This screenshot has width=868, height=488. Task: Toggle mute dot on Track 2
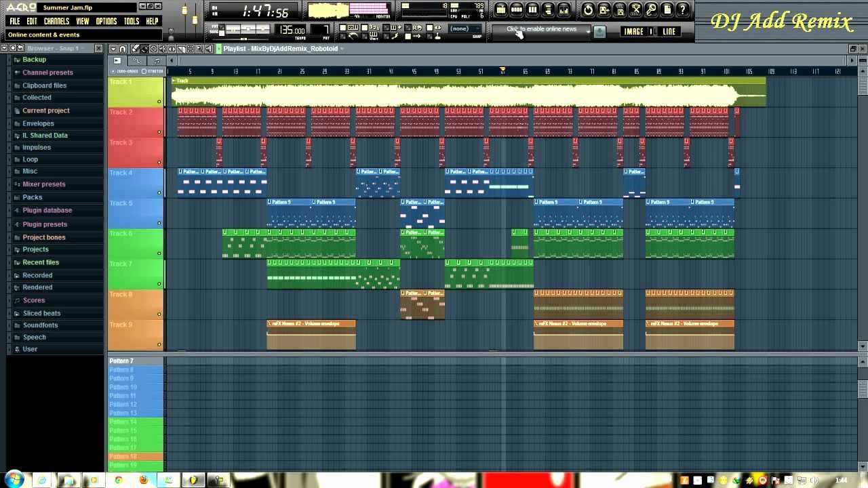[159, 132]
